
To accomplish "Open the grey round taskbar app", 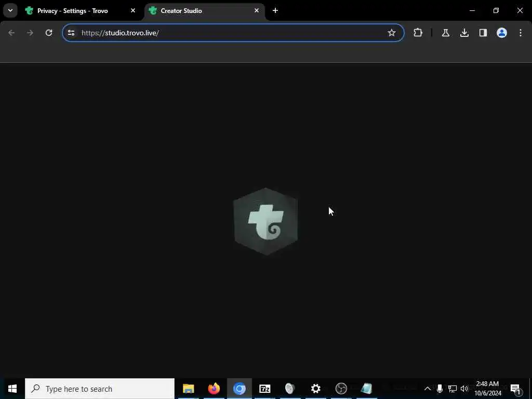I will click(x=290, y=389).
